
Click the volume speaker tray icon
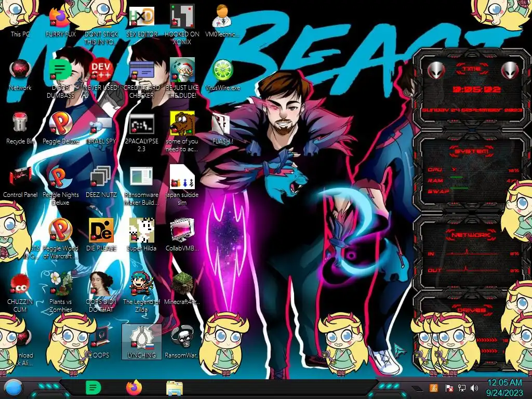(474, 388)
